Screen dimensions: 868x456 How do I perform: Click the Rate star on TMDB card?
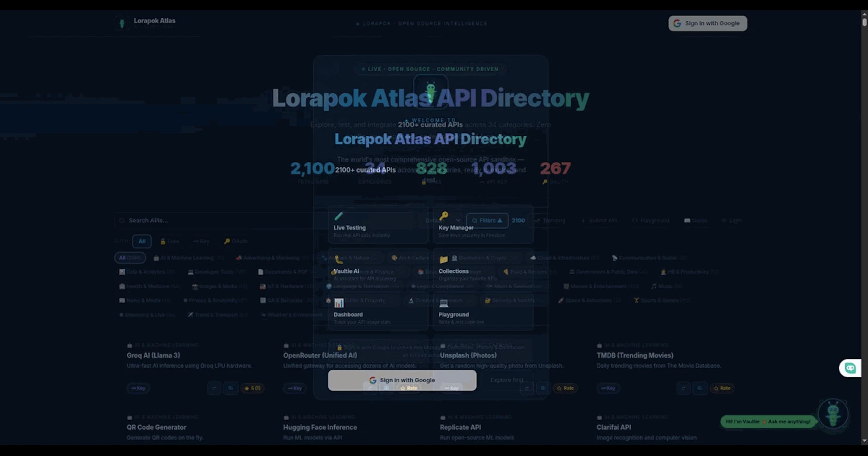723,388
